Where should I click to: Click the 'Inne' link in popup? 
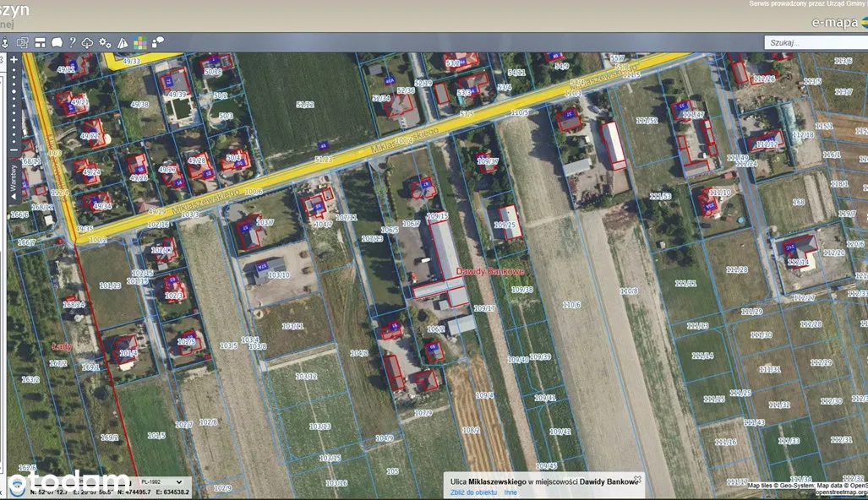(x=510, y=492)
